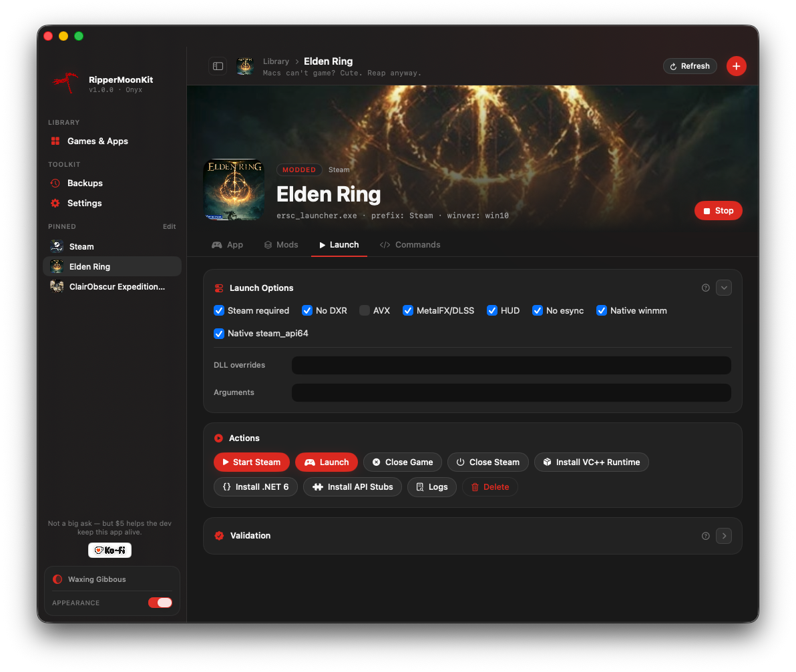Toggle the sidebar panel icon
796x672 pixels.
coord(218,67)
